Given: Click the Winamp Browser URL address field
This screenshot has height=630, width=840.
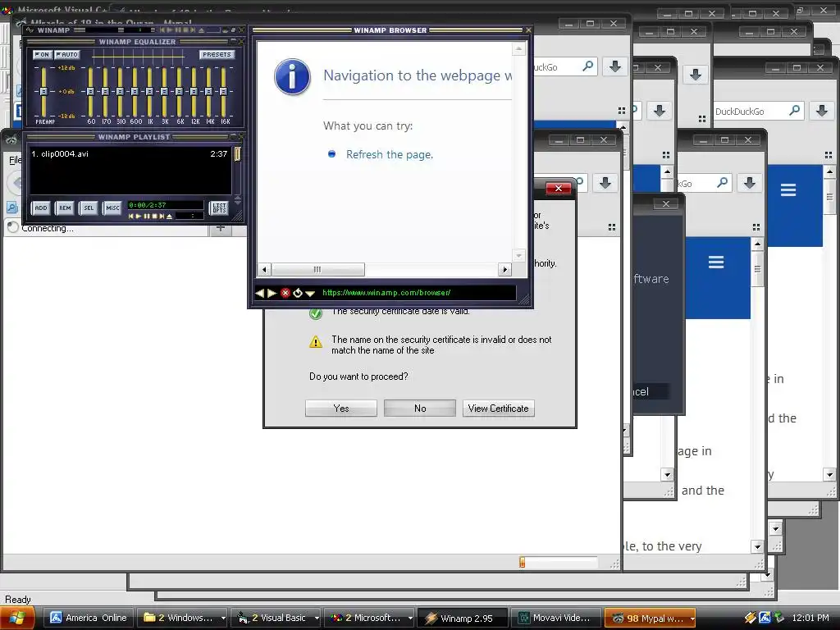Looking at the screenshot, I should point(418,293).
